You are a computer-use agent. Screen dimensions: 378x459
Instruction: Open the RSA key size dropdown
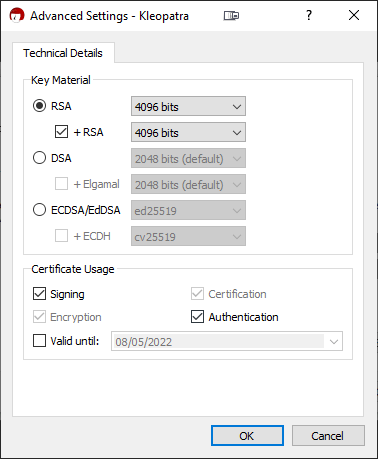[x=188, y=106]
